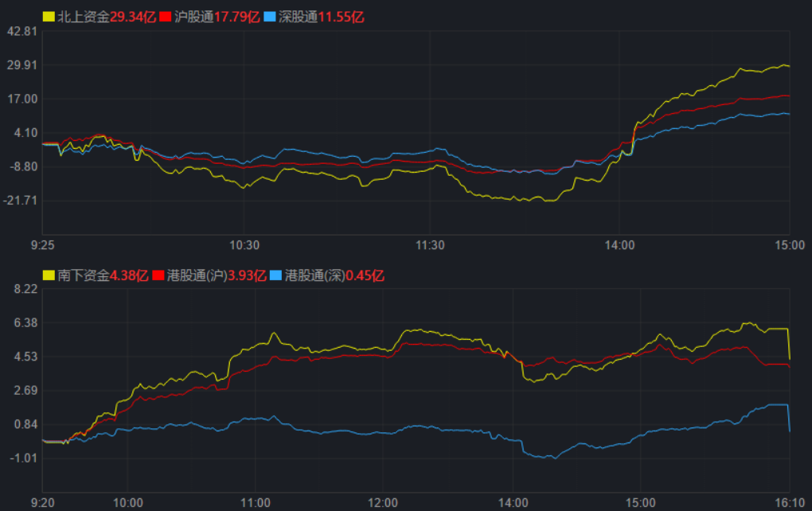Image resolution: width=812 pixels, height=511 pixels.
Task: Click the 11:30 time marker on the top chart
Action: [430, 245]
